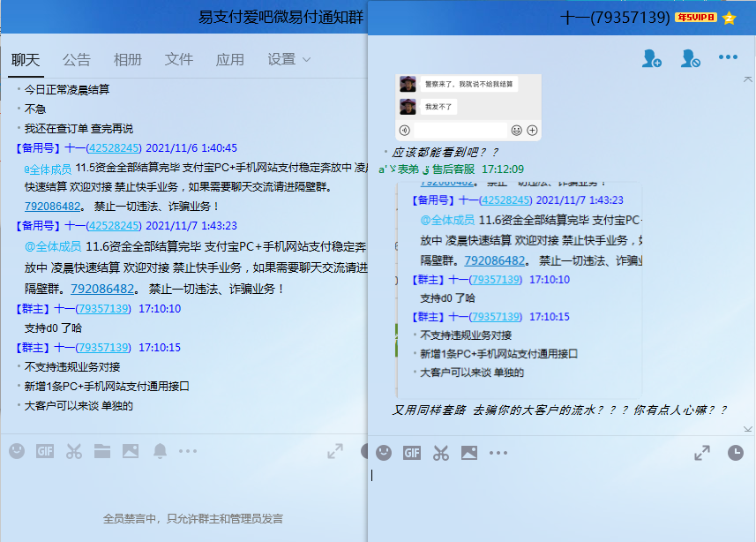Open the GIF picker in the group chat toolbar
This screenshot has height=542, width=756.
pyautogui.click(x=45, y=451)
